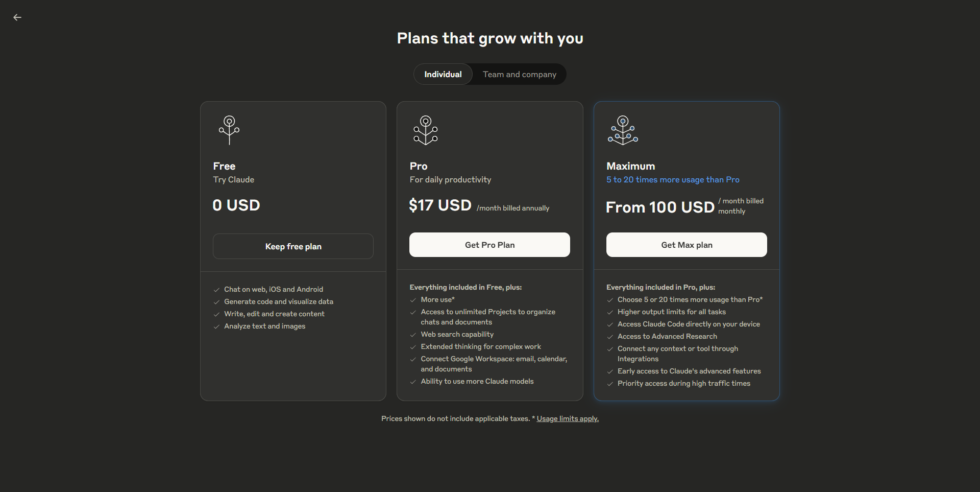Choose the Get Max plan button
The image size is (980, 492).
point(687,245)
